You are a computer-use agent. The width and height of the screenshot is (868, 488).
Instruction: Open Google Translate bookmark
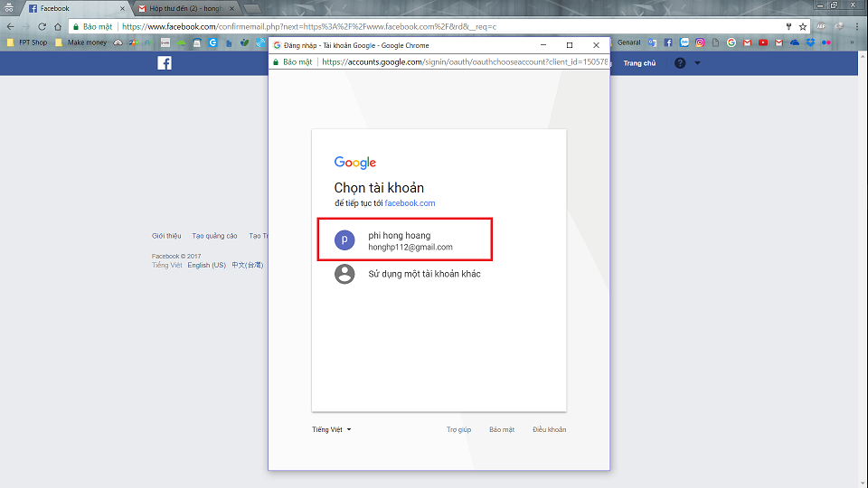point(652,42)
